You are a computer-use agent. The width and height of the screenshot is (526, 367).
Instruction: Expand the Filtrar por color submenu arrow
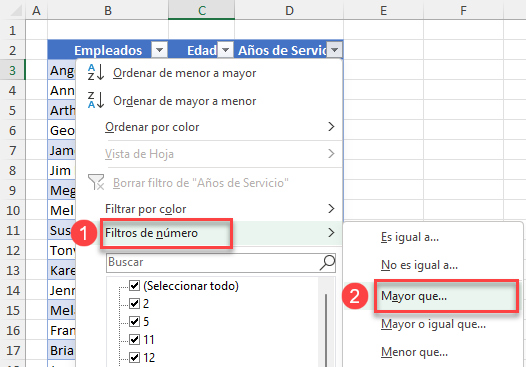pos(331,208)
